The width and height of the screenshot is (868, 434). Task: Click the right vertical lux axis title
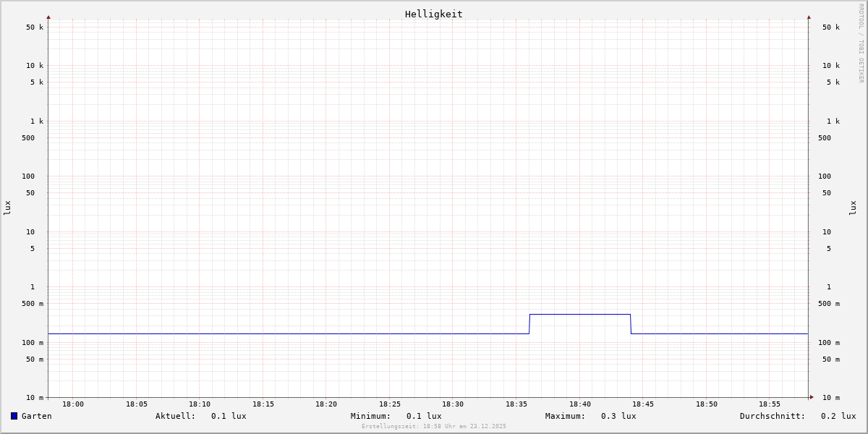click(x=853, y=208)
